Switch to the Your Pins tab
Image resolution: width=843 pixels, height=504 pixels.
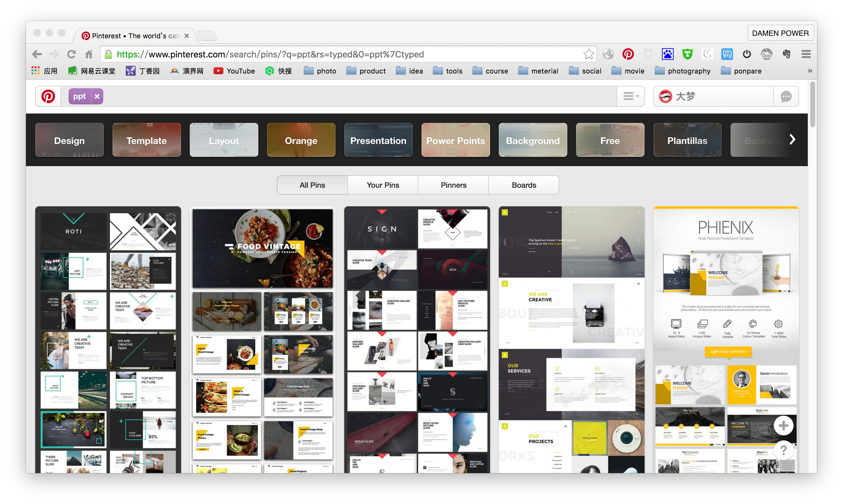(x=383, y=185)
